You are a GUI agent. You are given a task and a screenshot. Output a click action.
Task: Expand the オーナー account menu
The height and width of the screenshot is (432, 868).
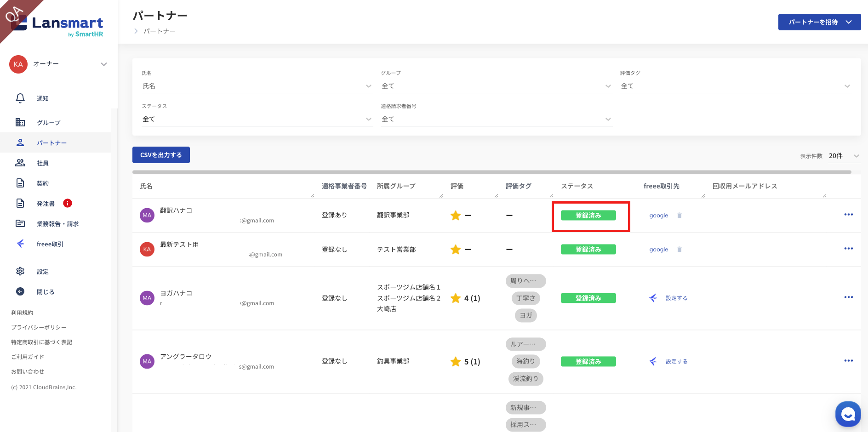(104, 64)
